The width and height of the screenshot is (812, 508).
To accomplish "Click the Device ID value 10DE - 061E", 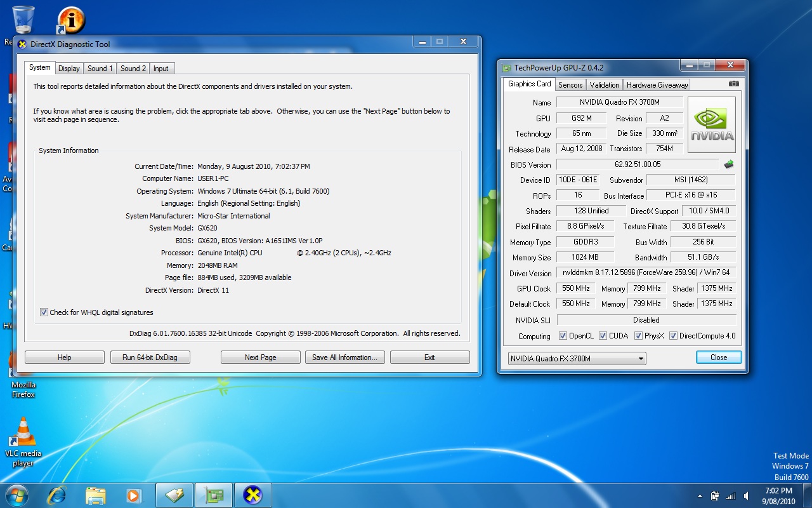I will pyautogui.click(x=578, y=180).
